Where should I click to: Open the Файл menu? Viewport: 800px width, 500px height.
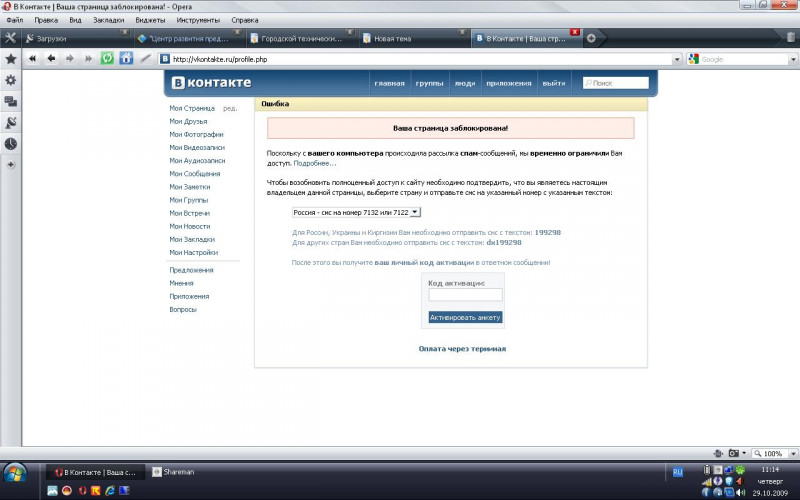(15, 20)
